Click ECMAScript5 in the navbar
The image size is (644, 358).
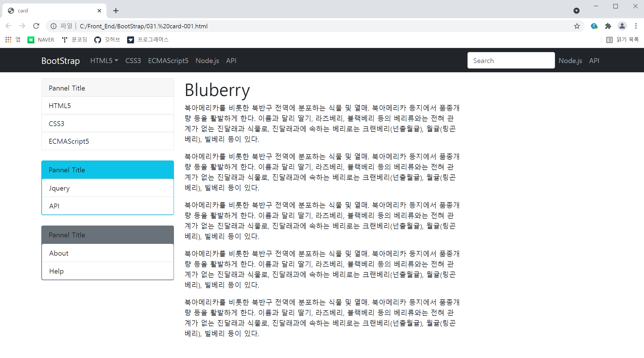(x=168, y=61)
